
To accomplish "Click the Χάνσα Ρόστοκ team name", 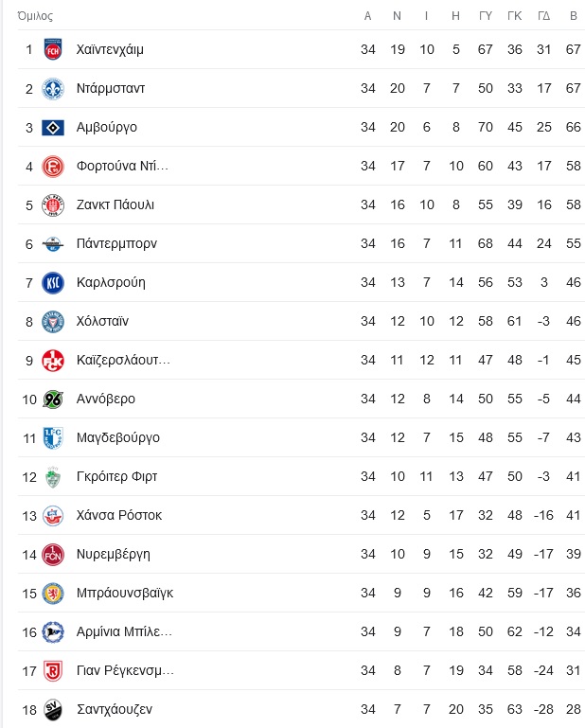I will [119, 515].
